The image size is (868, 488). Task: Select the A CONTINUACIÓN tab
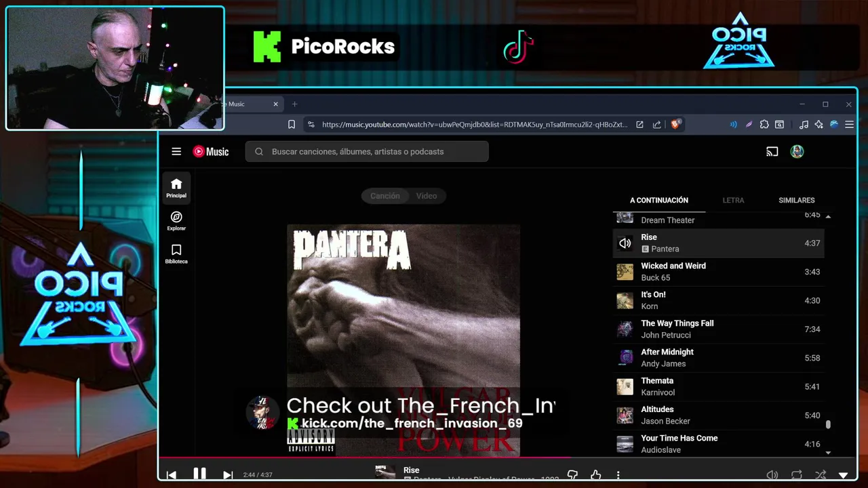659,201
